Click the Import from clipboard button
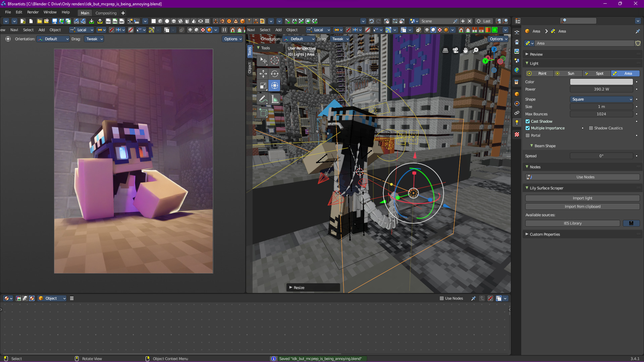Viewport: 644px width, 362px height. [582, 206]
